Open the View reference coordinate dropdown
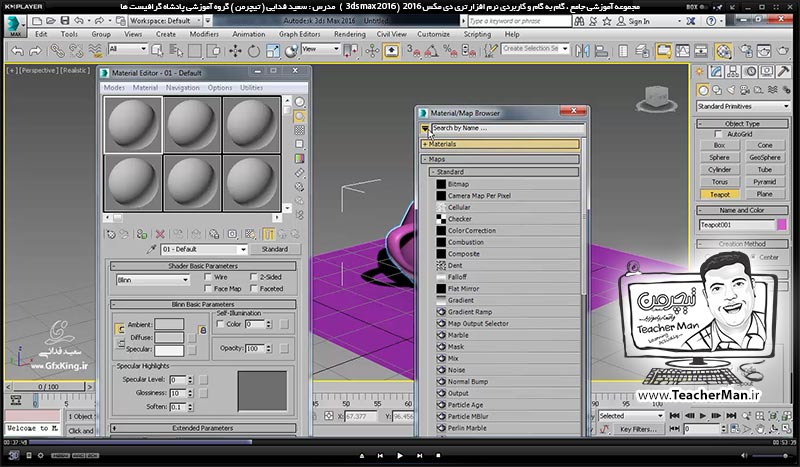Screen dimensions: 800x467 [x=320, y=49]
